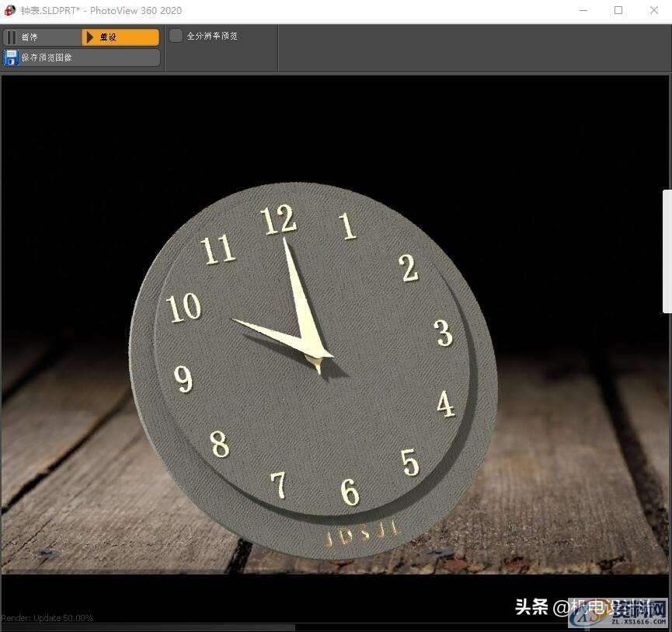Image resolution: width=672 pixels, height=632 pixels.
Task: Click the horizontal scrollbar at the bottom
Action: click(148, 627)
